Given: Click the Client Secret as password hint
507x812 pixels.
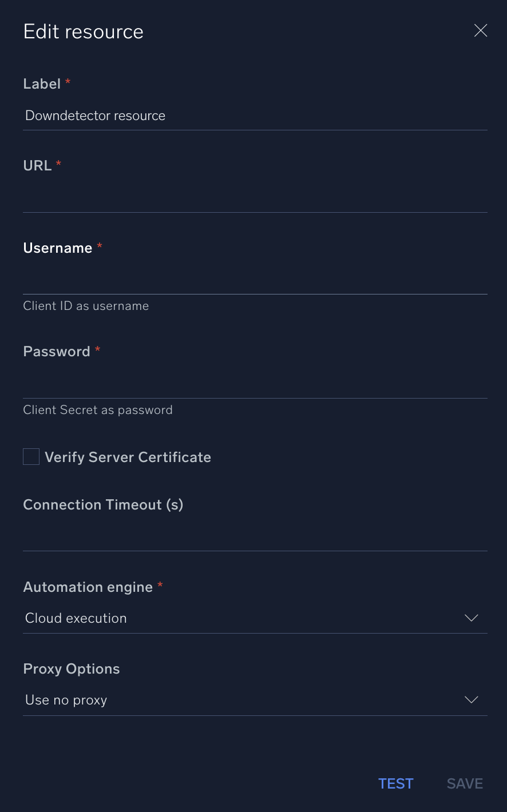Looking at the screenshot, I should [98, 410].
